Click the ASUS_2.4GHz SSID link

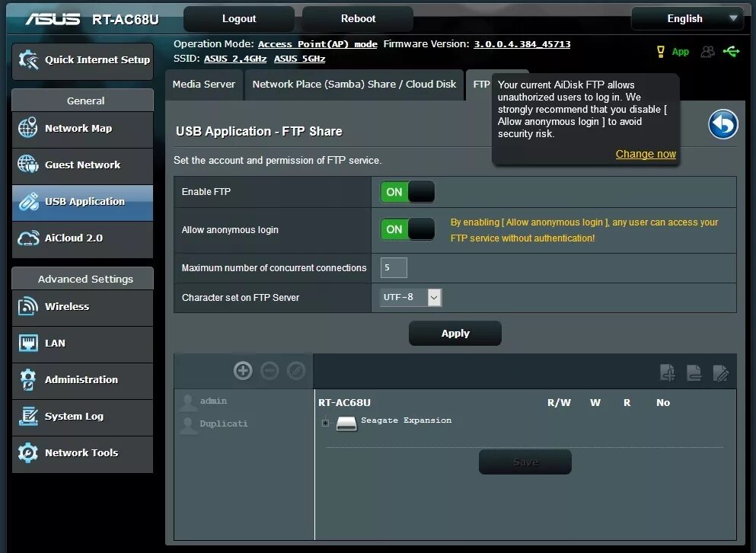[x=235, y=59]
